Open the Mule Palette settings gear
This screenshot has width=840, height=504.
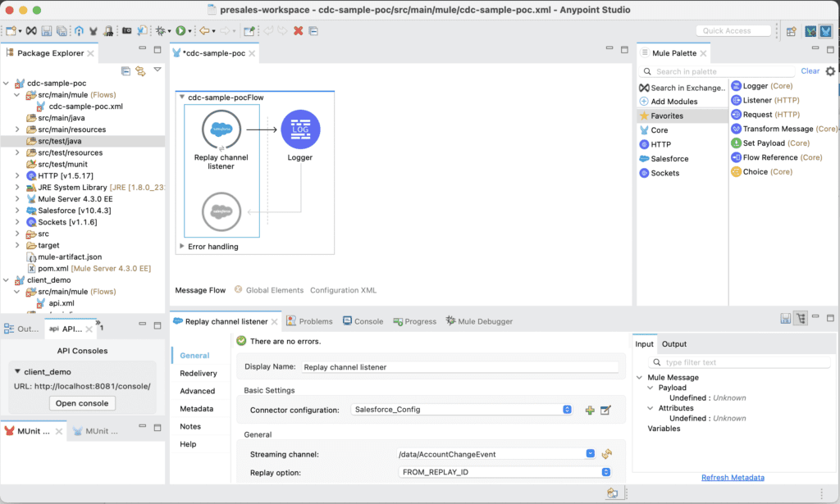831,70
